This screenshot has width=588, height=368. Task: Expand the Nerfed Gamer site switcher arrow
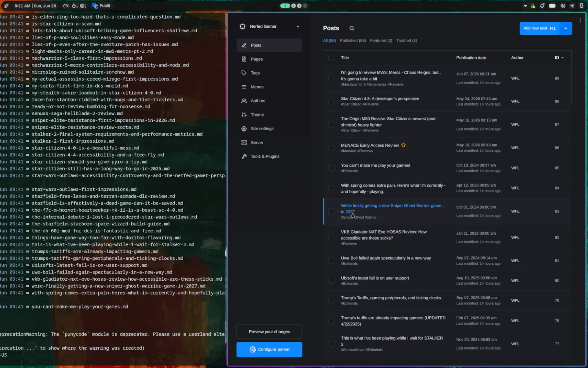(x=298, y=26)
